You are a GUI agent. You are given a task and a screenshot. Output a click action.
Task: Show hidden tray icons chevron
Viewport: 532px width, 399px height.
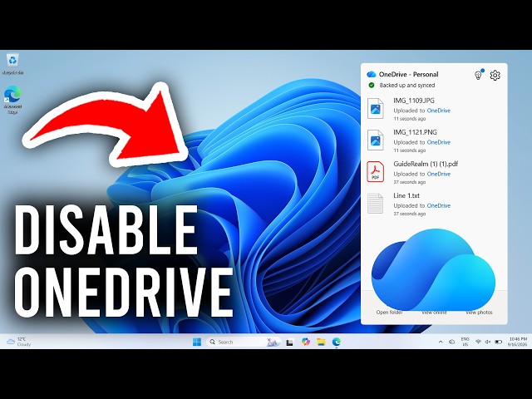click(441, 342)
